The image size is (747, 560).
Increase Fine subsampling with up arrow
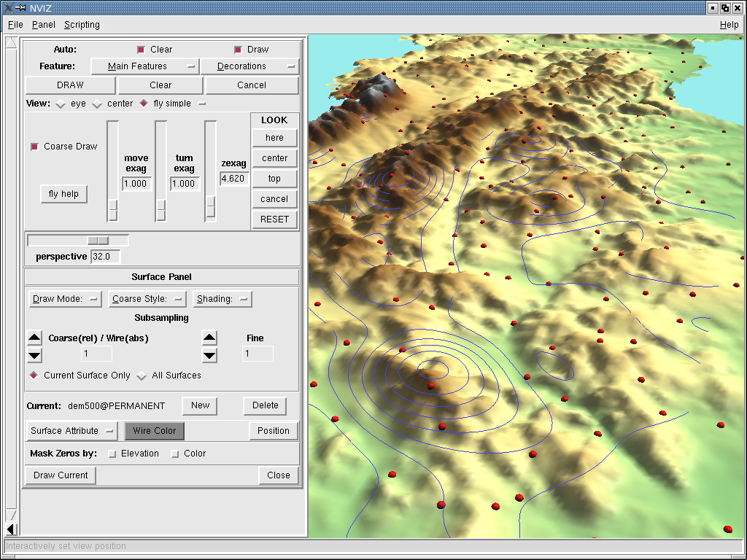point(209,338)
